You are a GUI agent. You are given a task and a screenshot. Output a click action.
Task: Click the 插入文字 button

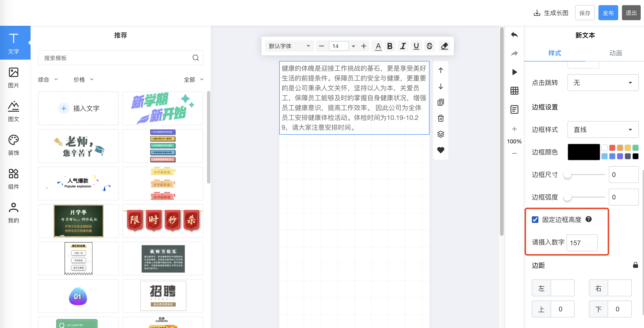click(x=78, y=108)
